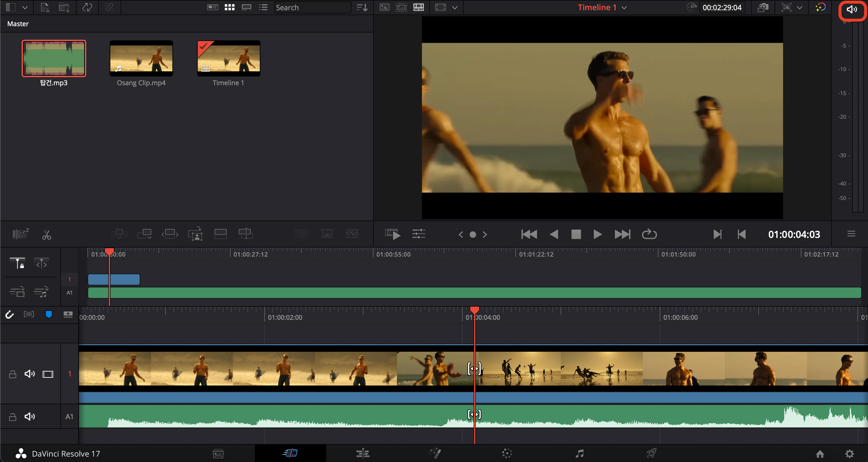Mute video track 1 audio
Image resolution: width=868 pixels, height=462 pixels.
point(30,374)
